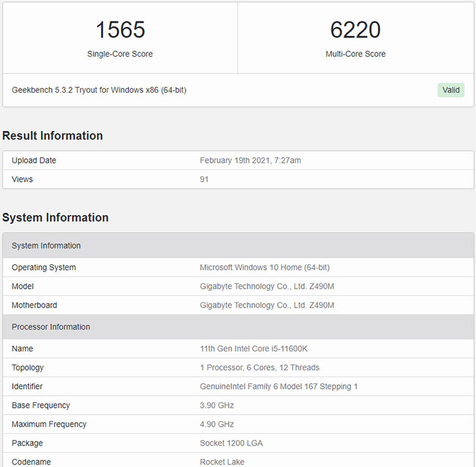Screen dimensions: 476x467
Task: Click the Motherboard label
Action: [x=34, y=305]
